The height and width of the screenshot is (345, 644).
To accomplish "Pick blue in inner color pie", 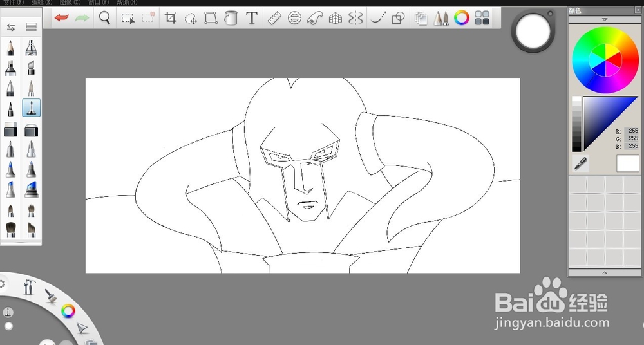I will click(x=600, y=70).
